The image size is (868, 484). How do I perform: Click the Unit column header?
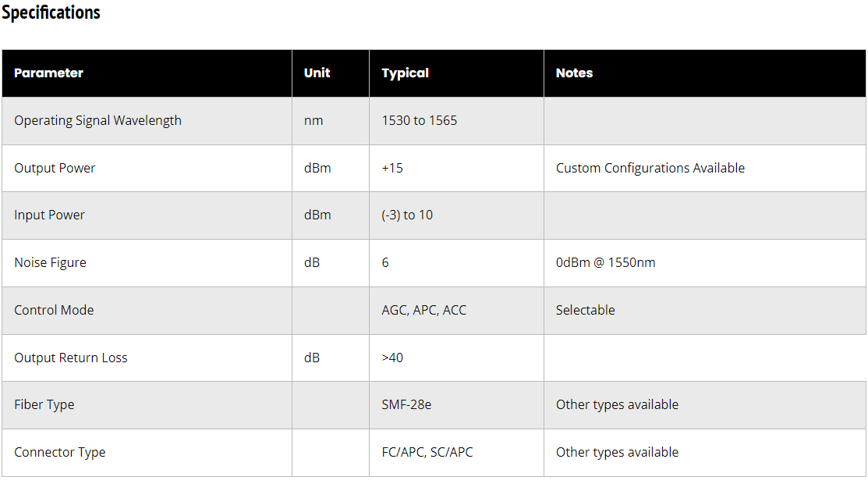(317, 73)
